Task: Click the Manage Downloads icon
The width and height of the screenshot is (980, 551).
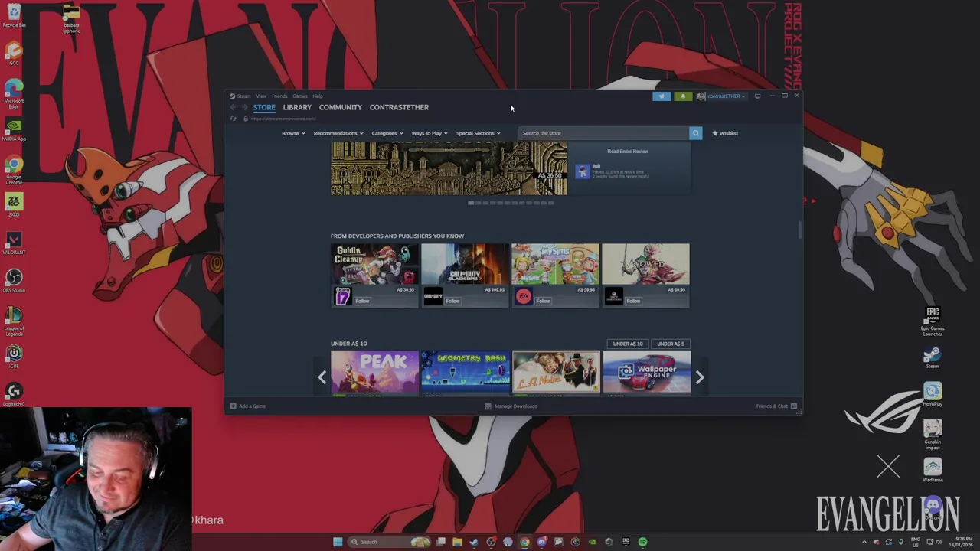Action: [488, 406]
